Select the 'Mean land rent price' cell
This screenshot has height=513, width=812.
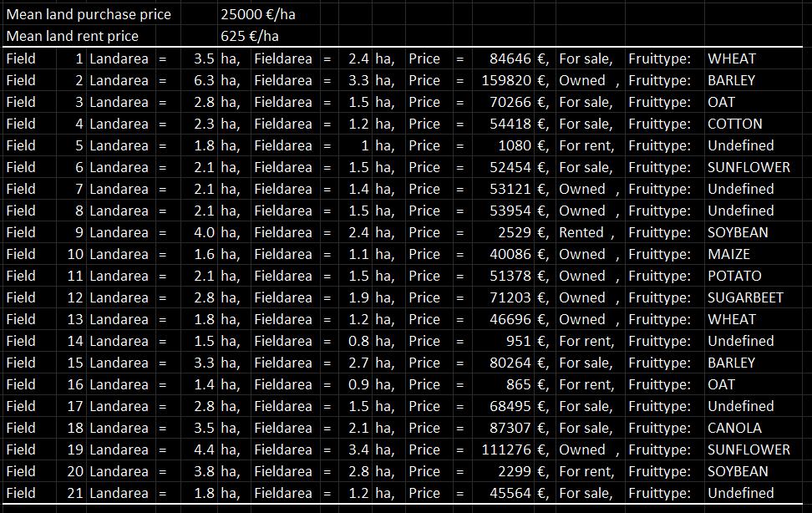(73, 36)
